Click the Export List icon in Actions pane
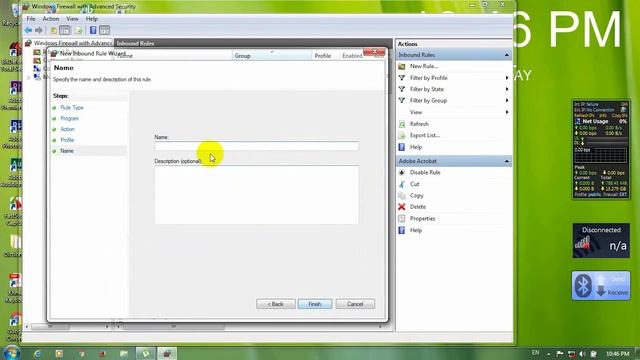Screen dimensions: 640x360 (402, 136)
